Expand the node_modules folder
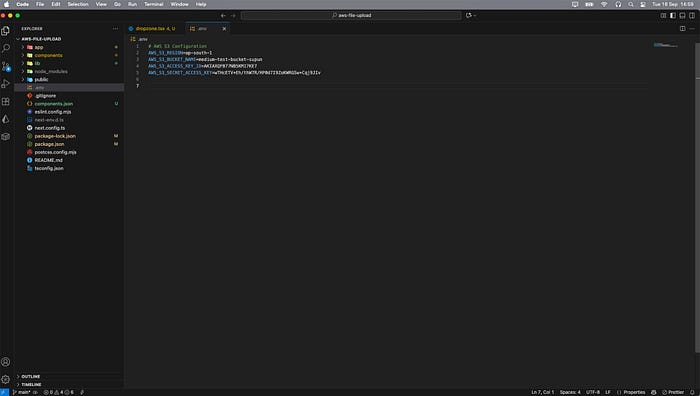This screenshot has width=700, height=396. [x=23, y=71]
